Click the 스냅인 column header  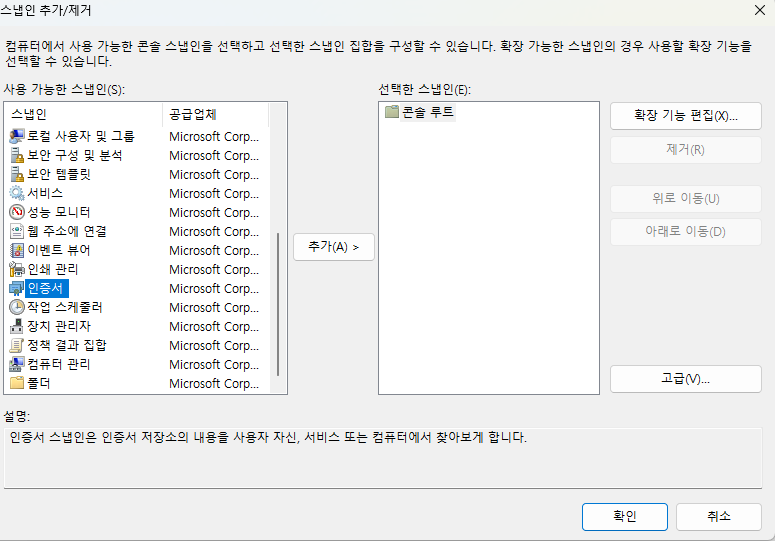pyautogui.click(x=84, y=115)
